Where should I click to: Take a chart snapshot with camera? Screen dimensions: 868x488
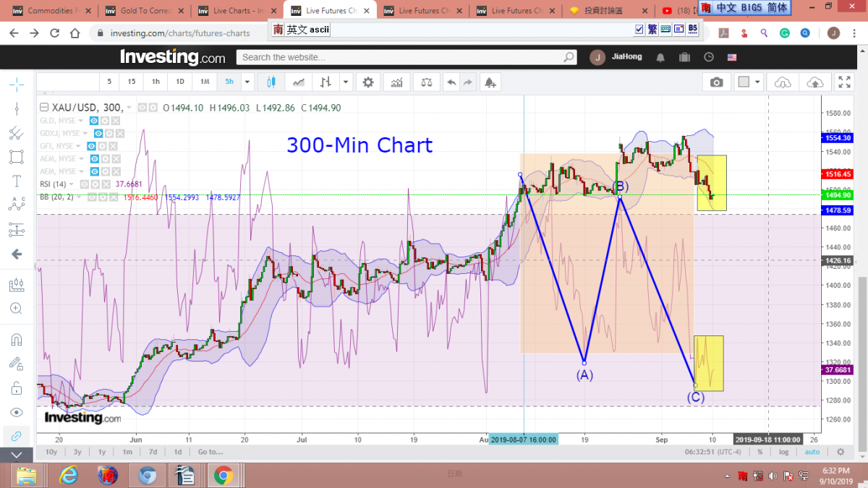click(x=716, y=82)
